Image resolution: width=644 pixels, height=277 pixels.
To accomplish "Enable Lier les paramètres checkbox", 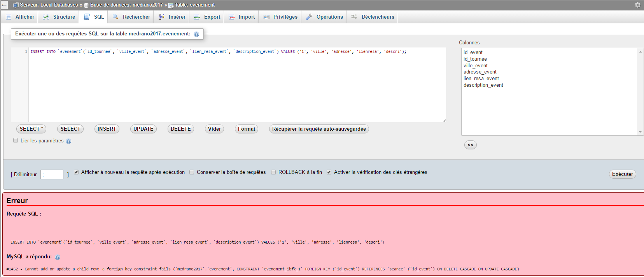I will pos(16,140).
